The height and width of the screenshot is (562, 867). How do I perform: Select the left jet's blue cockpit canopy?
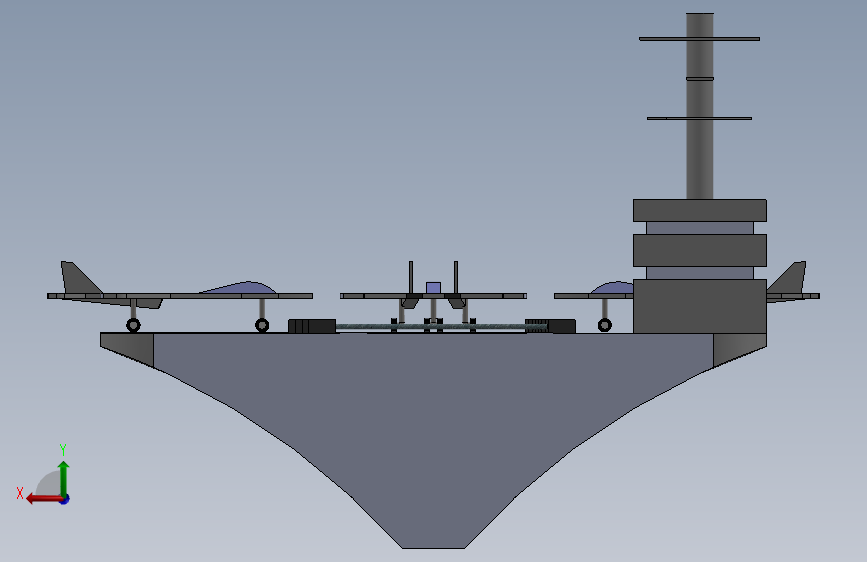pyautogui.click(x=241, y=288)
